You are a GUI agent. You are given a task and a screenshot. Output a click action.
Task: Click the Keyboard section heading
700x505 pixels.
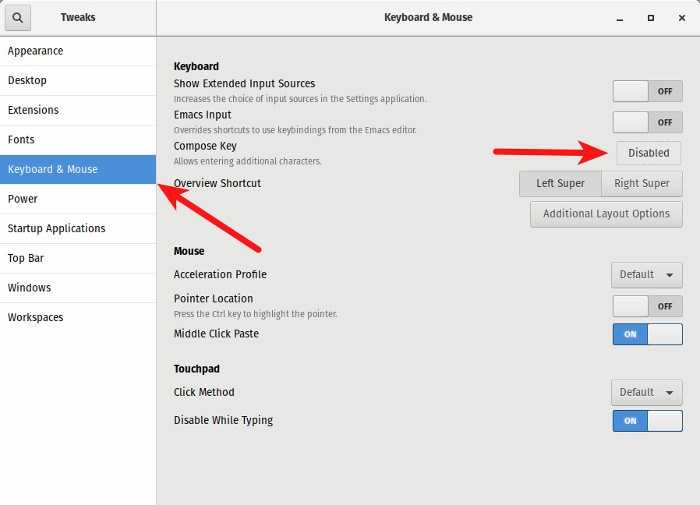pos(196,66)
